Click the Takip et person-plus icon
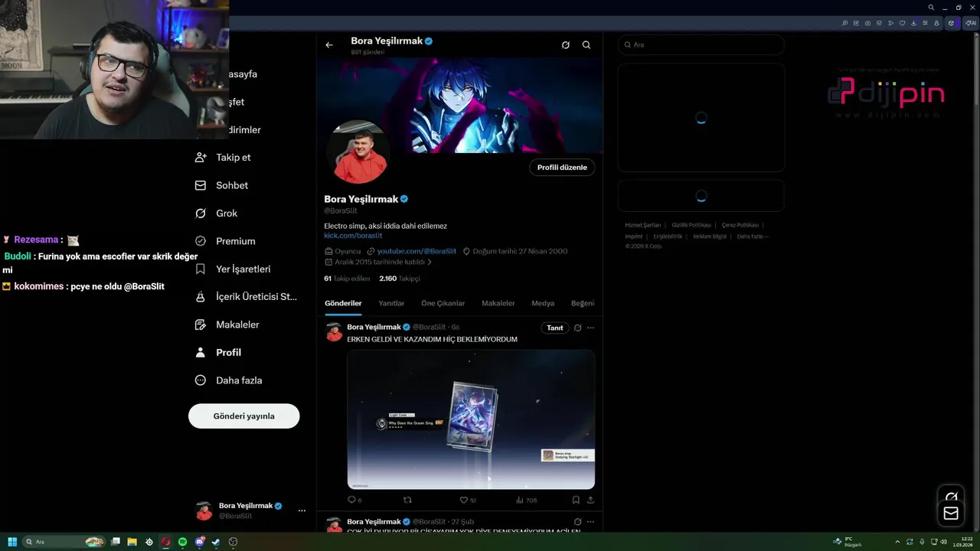This screenshot has width=980, height=551. pyautogui.click(x=201, y=157)
